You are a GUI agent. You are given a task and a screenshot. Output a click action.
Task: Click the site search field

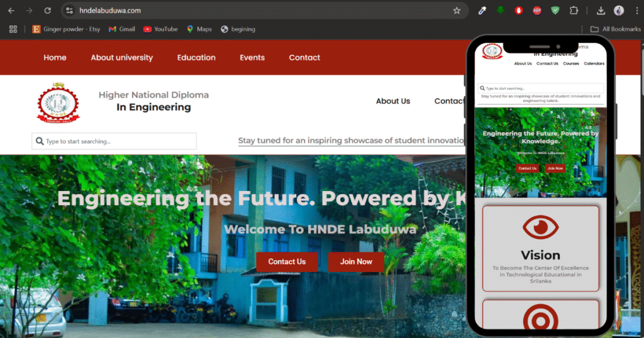114,141
